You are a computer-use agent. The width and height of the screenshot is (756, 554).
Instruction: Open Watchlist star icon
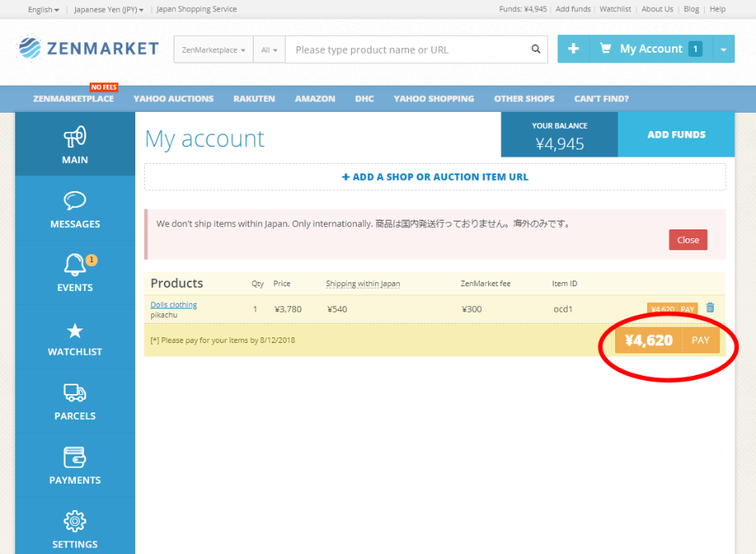[74, 331]
